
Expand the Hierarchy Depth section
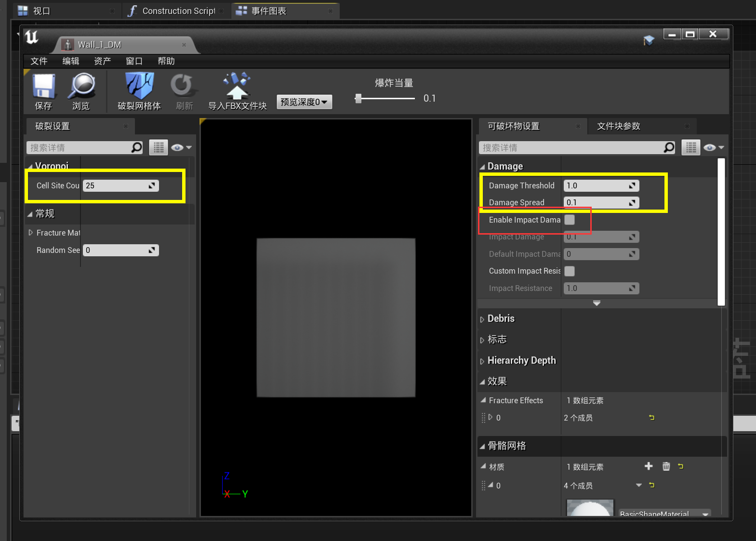(482, 361)
